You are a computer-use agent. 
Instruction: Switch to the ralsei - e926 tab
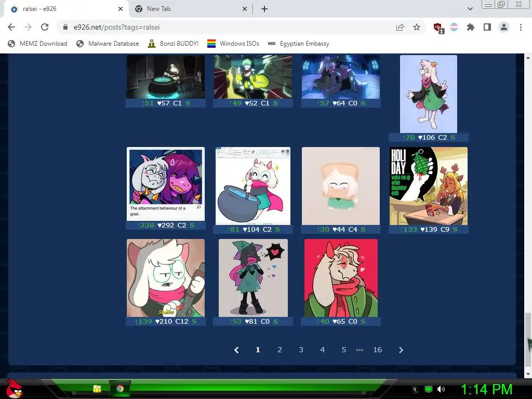[66, 9]
